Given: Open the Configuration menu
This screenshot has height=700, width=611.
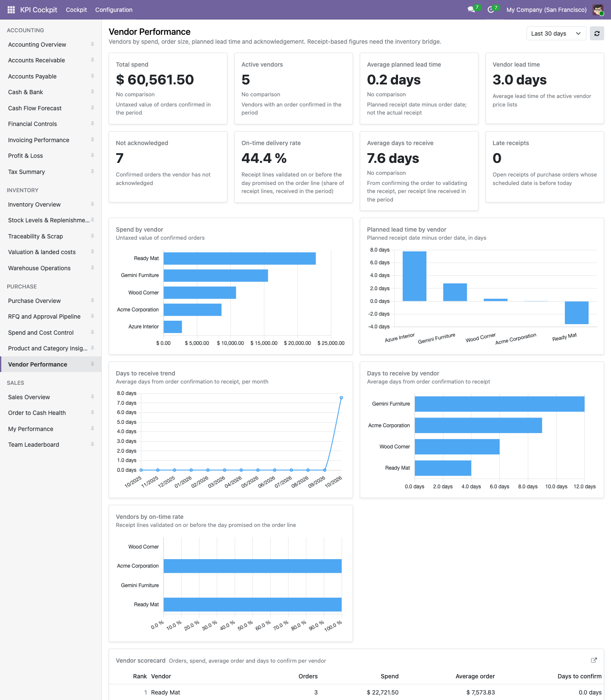Looking at the screenshot, I should click(114, 10).
